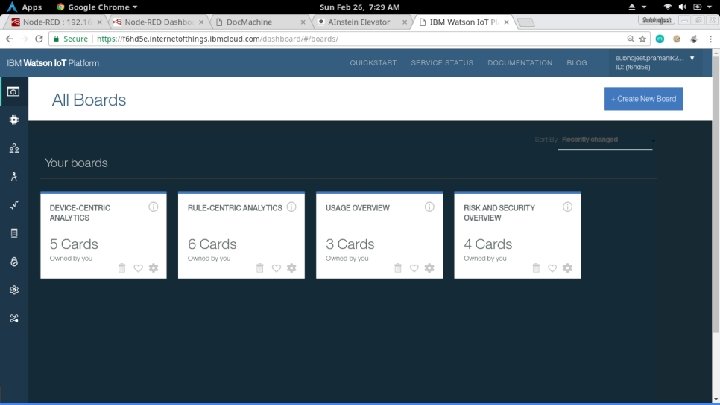Favorite the Risk and Security Overview board
The image size is (720, 405).
point(552,268)
